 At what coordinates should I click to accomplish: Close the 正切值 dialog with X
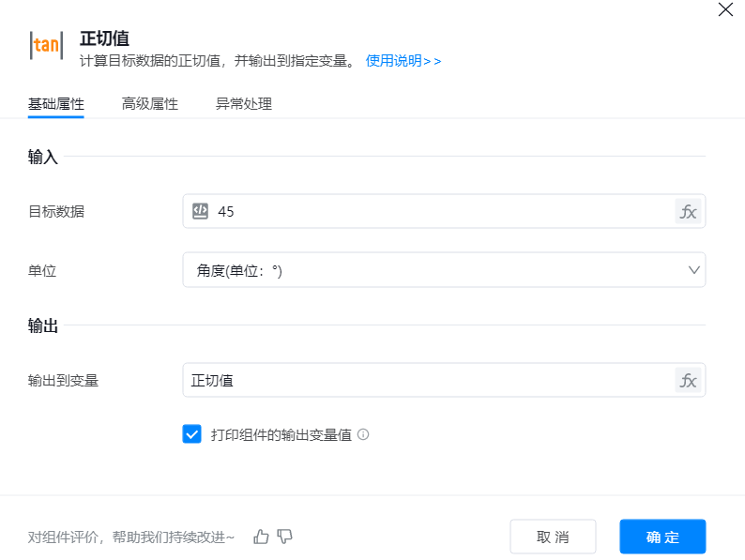(725, 10)
